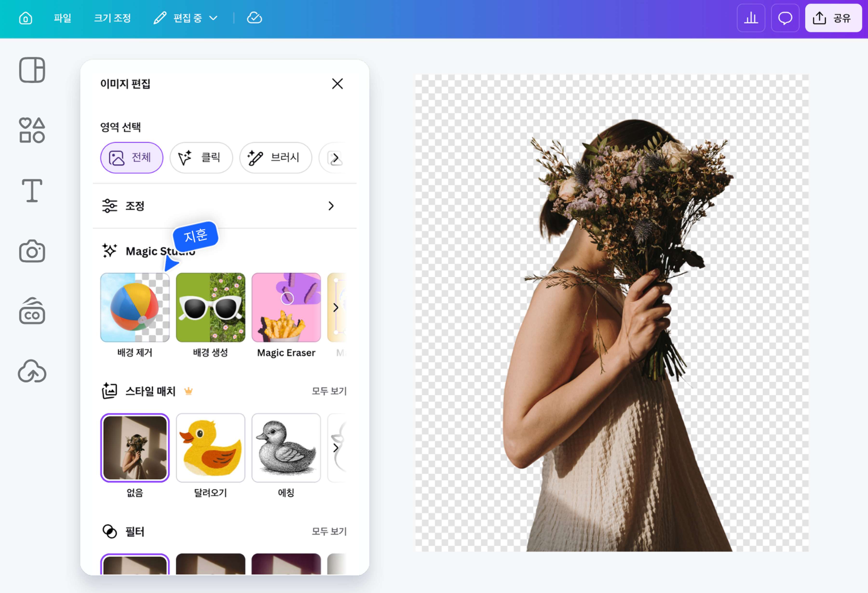Image resolution: width=868 pixels, height=593 pixels.
Task: Apply the 달려오기 duck style
Action: point(211,448)
